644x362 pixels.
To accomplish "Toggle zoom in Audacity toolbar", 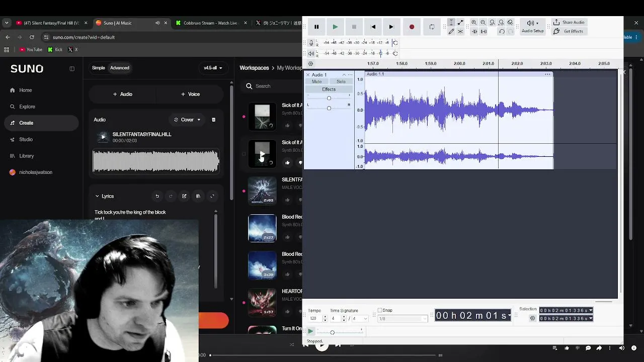I will [510, 23].
